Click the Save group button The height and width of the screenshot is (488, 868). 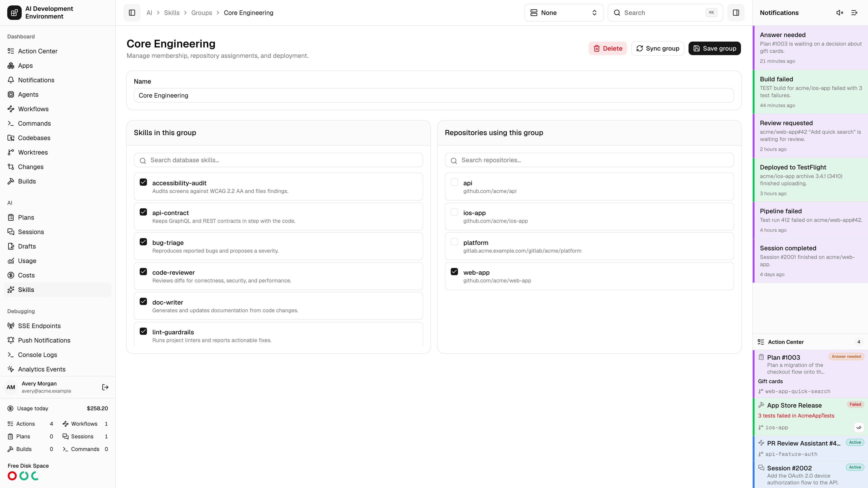[714, 49]
